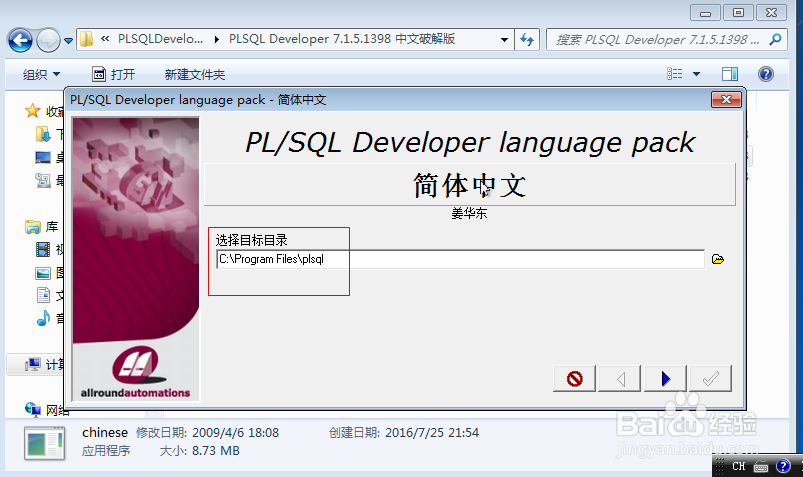
Task: Expand the breadcrumb overflow chevron
Action: pyautogui.click(x=105, y=38)
